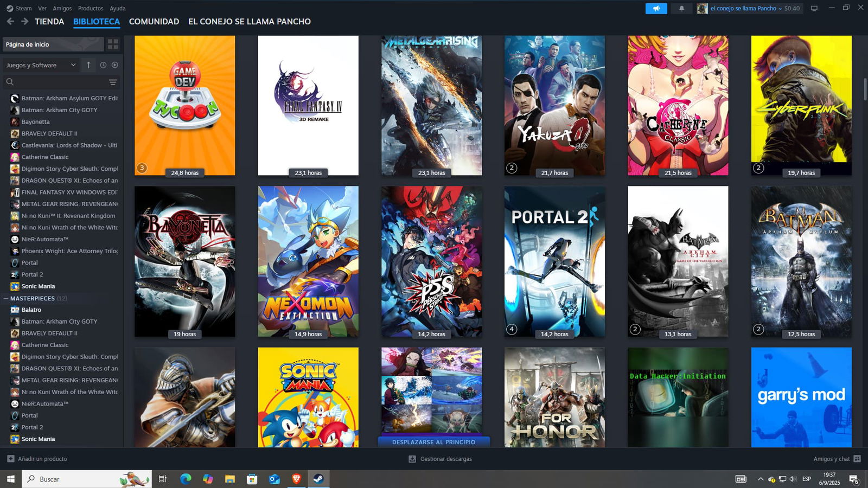Collapse the MASTERPIECES collection
This screenshot has width=868, height=488.
pyautogui.click(x=6, y=298)
